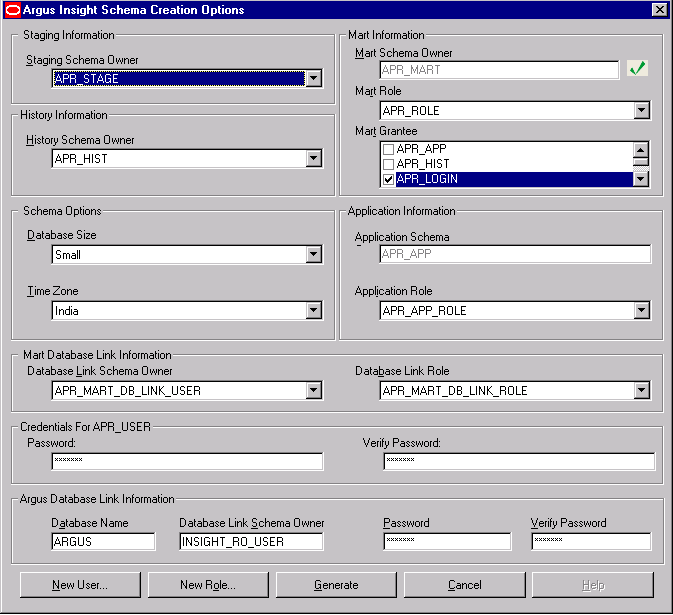Open the Application Role dropdown arrow

click(x=641, y=310)
